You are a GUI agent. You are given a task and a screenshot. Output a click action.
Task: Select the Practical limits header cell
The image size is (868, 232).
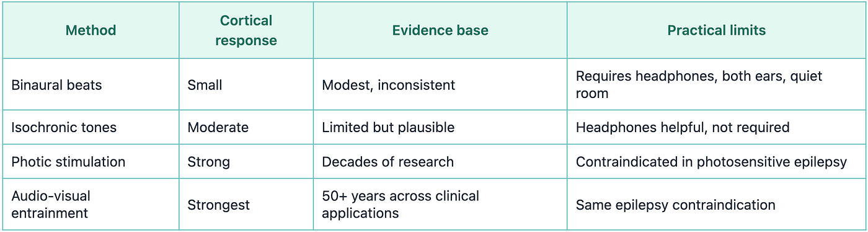click(x=716, y=30)
